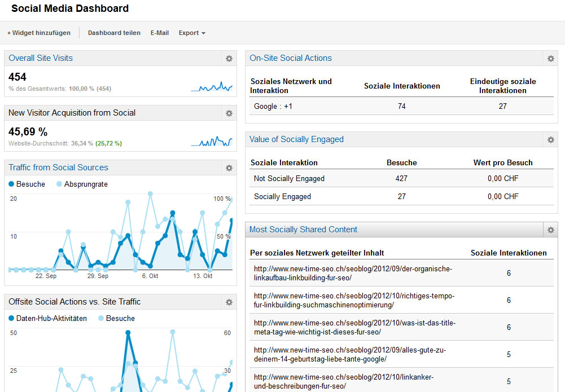Expand the Export dropdown menu
The width and height of the screenshot is (565, 392).
(x=192, y=33)
